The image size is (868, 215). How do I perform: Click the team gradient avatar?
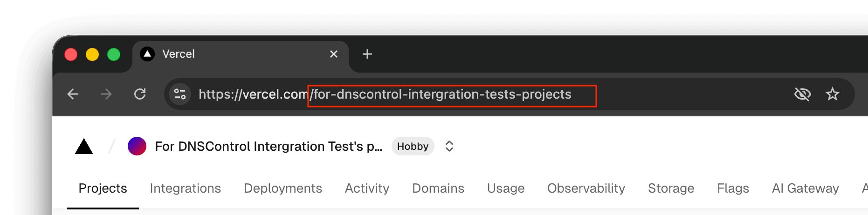pos(137,146)
